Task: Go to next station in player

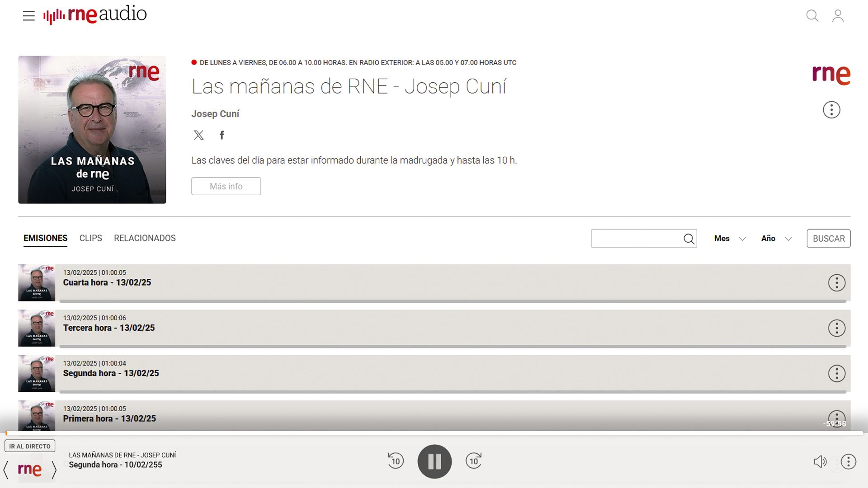Action: pyautogui.click(x=54, y=470)
